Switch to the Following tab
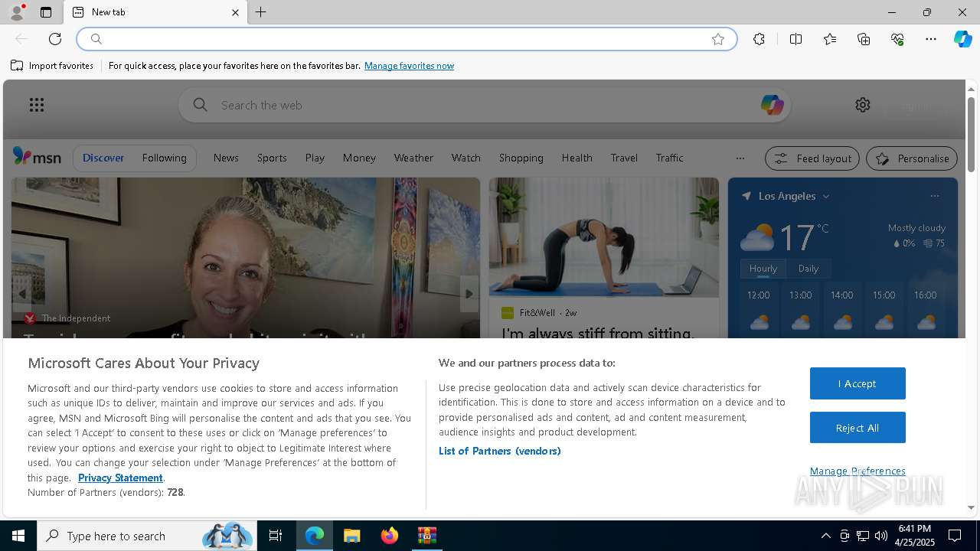The image size is (980, 551). (164, 158)
